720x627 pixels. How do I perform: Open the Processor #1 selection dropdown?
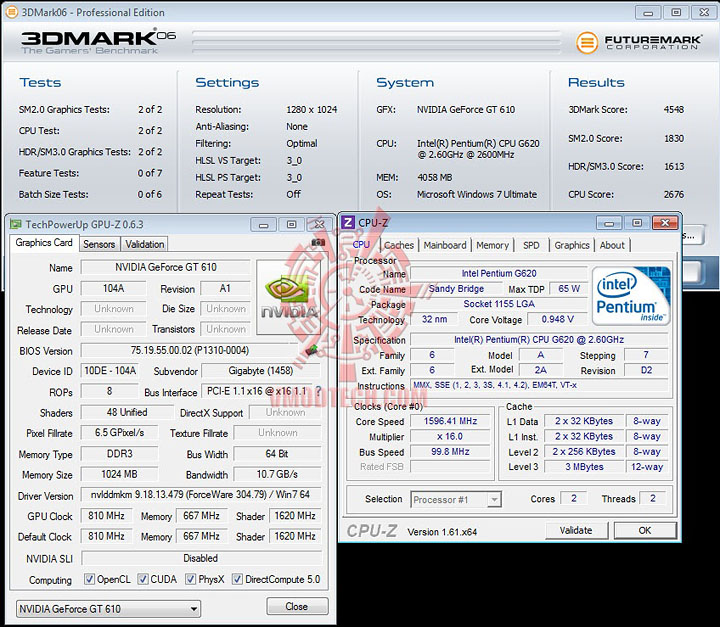(456, 499)
